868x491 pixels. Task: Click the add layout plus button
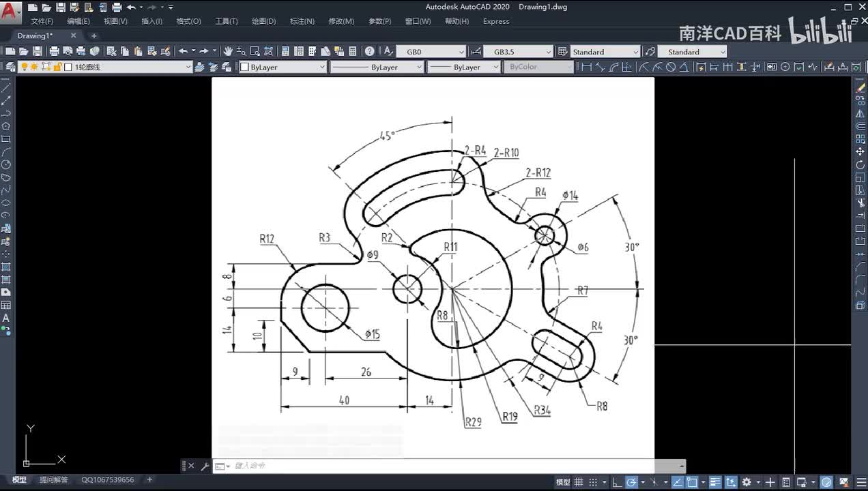149,480
